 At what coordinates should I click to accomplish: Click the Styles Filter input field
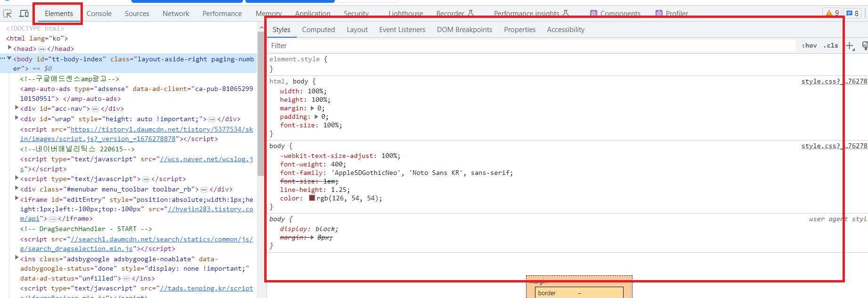(531, 46)
